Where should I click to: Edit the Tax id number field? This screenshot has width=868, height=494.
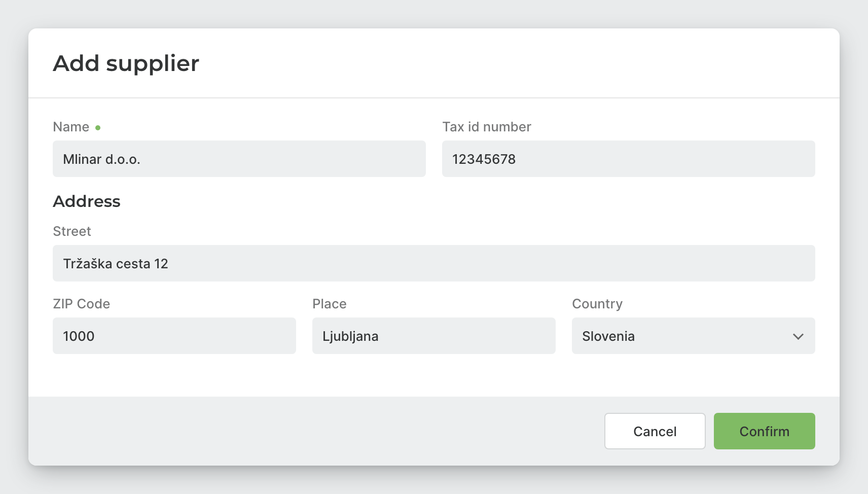tap(629, 159)
